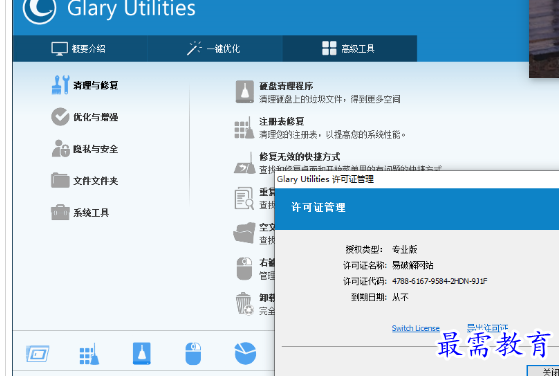Open the context menu manager mouse icon

pos(244,268)
